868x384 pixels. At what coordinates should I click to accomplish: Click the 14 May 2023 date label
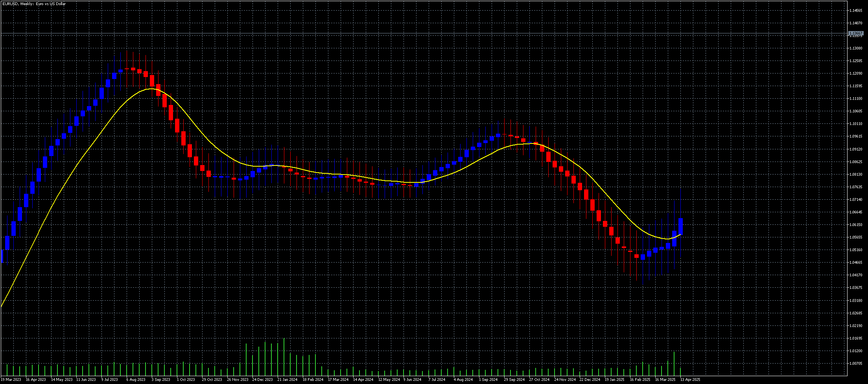click(x=62, y=380)
